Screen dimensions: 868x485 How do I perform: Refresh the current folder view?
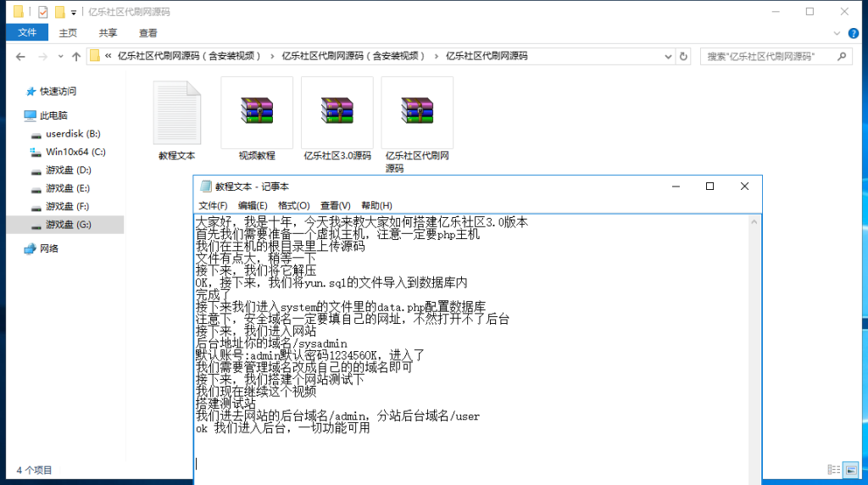684,57
